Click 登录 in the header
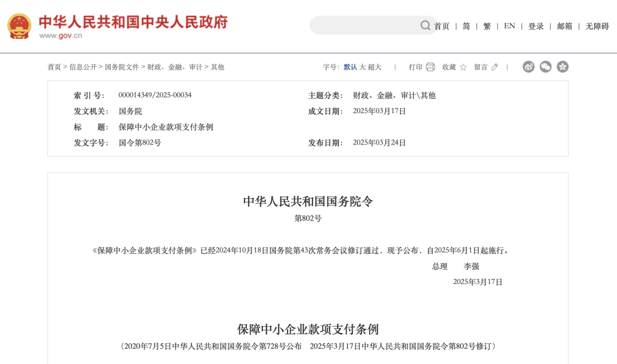The width and height of the screenshot is (617, 364). pyautogui.click(x=535, y=26)
